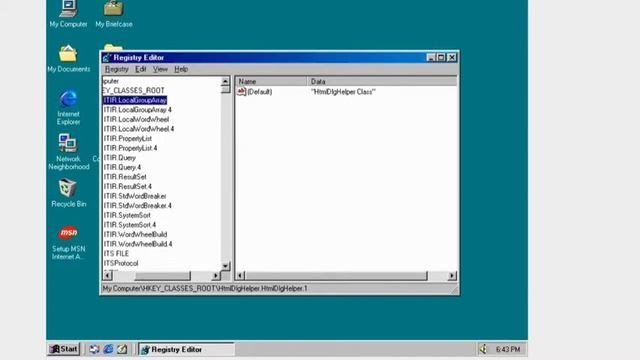Click the Data column header
This screenshot has width=640, height=360.
tap(382, 81)
